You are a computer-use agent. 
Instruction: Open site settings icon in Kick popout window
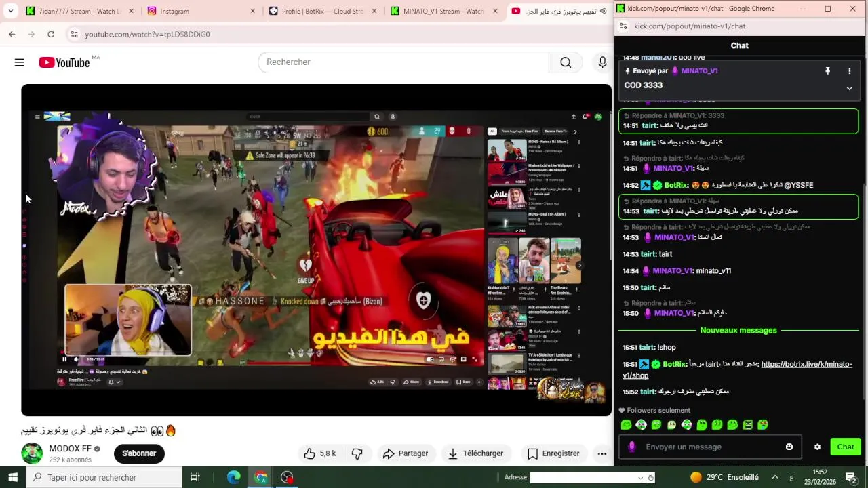click(623, 26)
